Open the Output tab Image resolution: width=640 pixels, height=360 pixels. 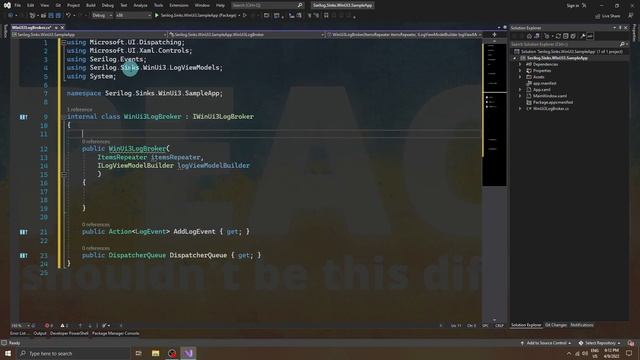coord(40,333)
